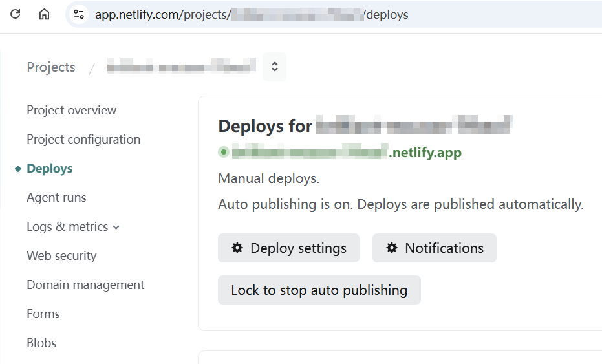Click the browser reload icon
Image resolution: width=602 pixels, height=364 pixels.
click(16, 14)
